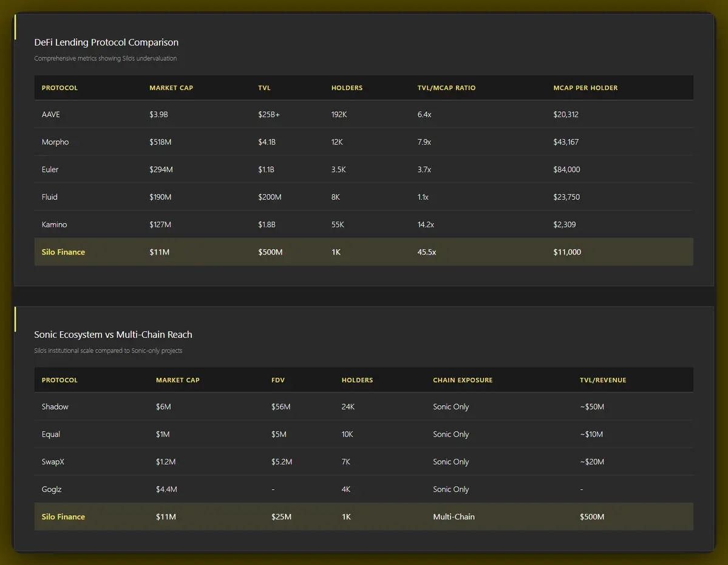The height and width of the screenshot is (565, 728).
Task: Click the $11,000 cell
Action: click(x=567, y=252)
